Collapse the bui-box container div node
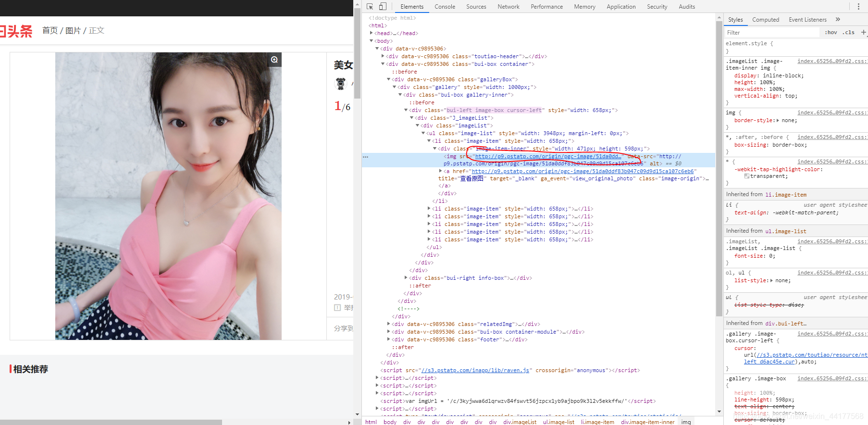 point(383,64)
